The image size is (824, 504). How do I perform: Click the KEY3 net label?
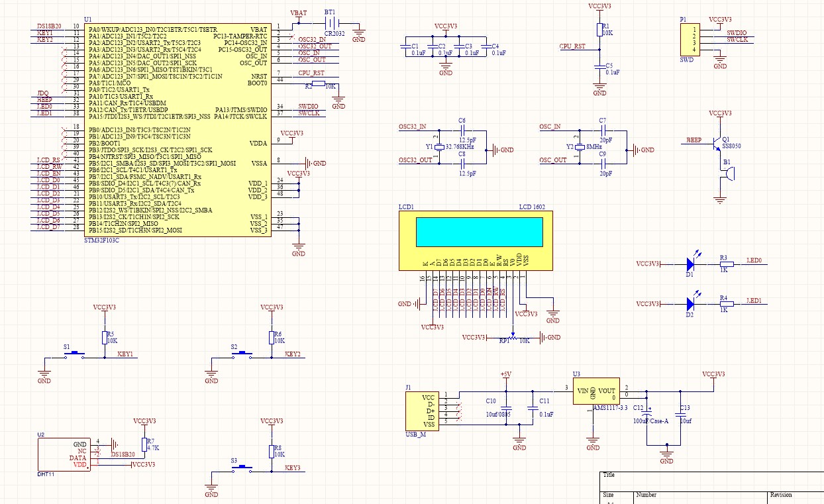coord(292,468)
